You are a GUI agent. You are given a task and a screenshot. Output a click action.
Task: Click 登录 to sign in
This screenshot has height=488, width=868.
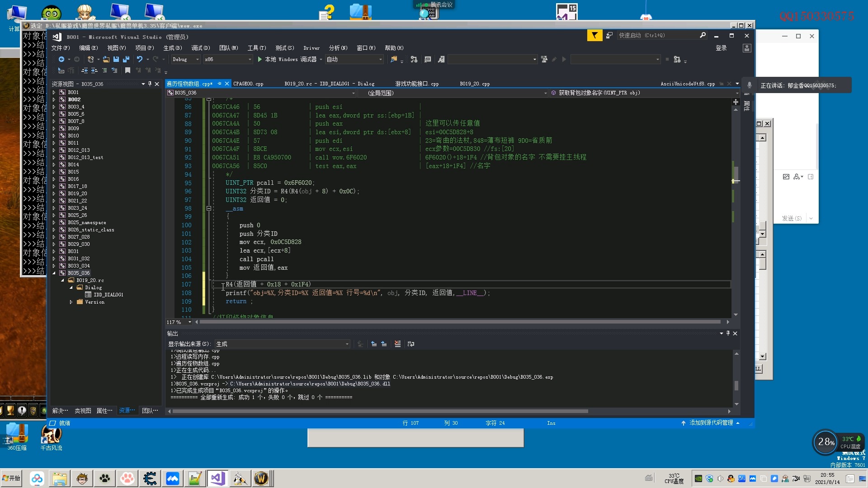tap(721, 48)
